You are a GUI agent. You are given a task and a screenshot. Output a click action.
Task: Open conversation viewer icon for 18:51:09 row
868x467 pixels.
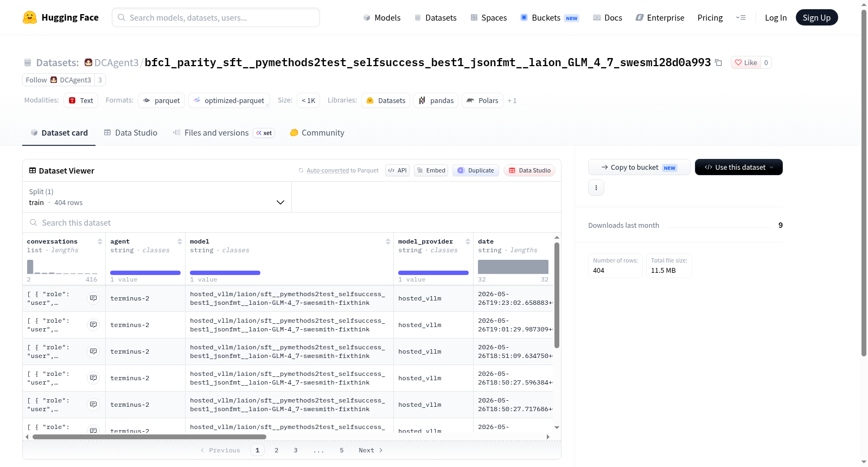coord(93,351)
